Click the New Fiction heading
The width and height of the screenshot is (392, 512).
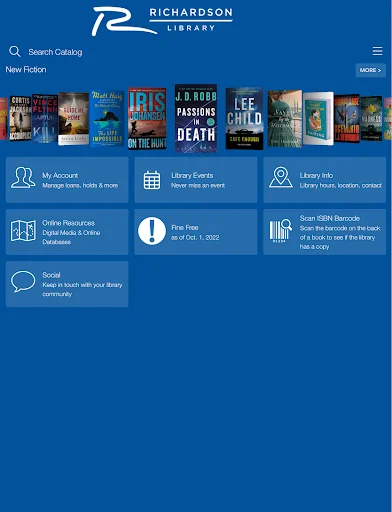26,70
